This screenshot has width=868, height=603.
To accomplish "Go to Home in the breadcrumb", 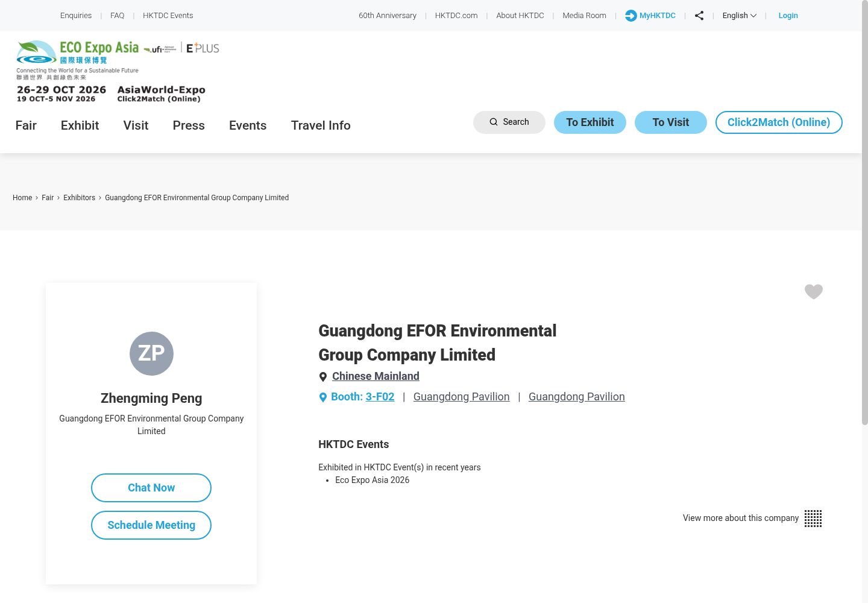I will click(x=22, y=198).
